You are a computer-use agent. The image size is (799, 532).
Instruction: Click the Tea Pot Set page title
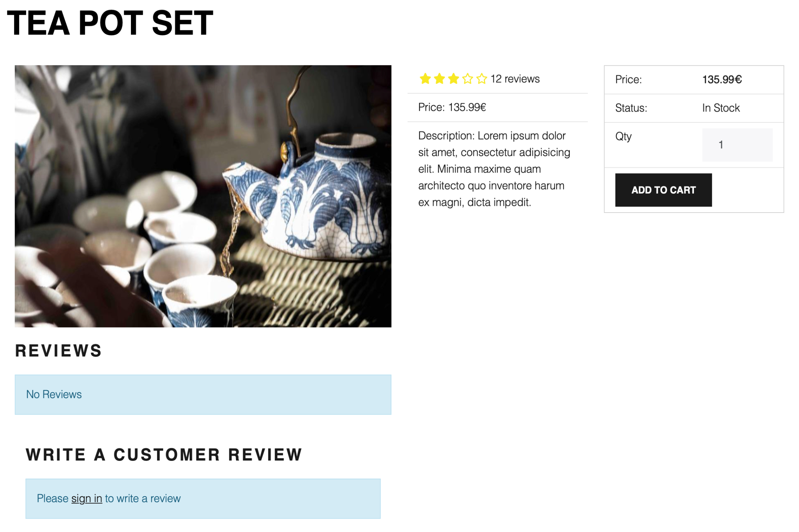tap(110, 23)
